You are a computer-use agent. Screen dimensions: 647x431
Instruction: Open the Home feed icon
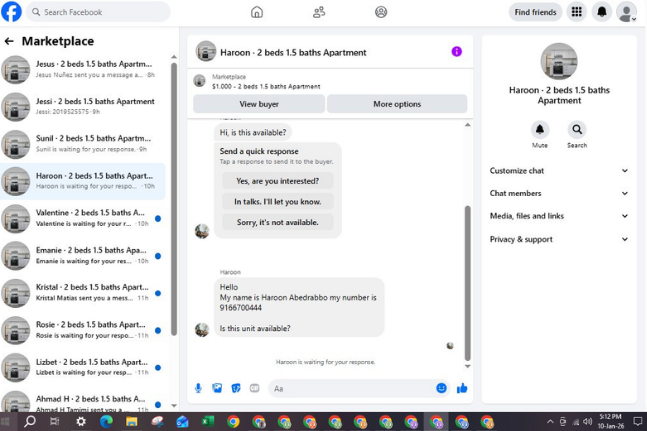pos(257,12)
